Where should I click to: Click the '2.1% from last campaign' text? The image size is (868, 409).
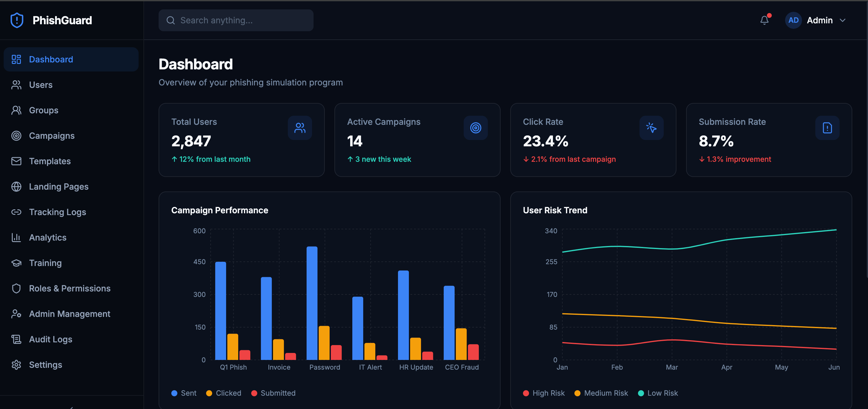573,159
